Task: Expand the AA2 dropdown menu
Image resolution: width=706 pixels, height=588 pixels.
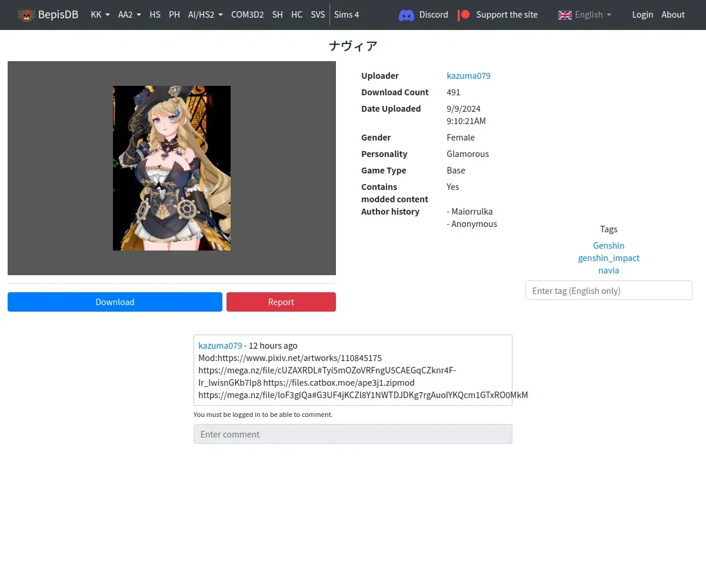Action: 129,15
